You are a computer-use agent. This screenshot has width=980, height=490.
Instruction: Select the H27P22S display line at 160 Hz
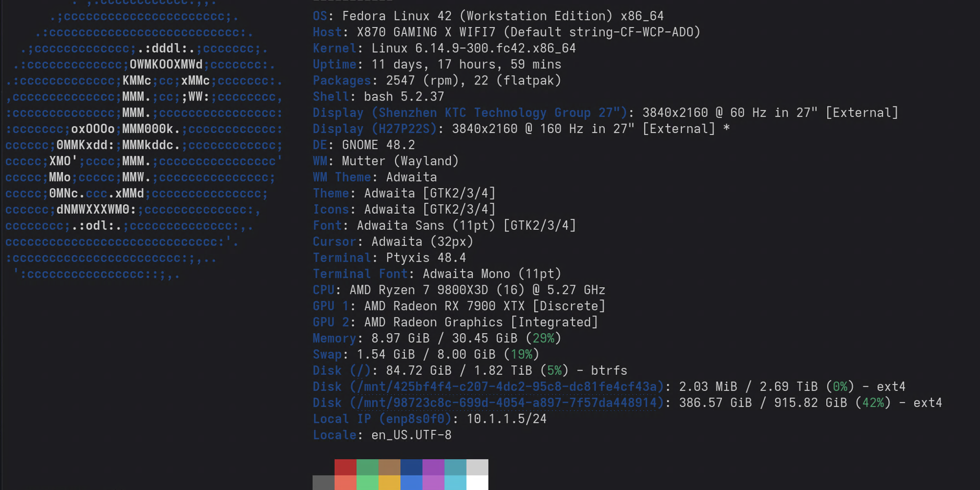521,129
